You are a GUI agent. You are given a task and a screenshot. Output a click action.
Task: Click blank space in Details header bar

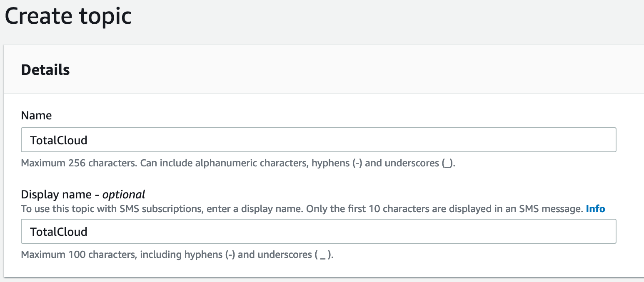(354, 70)
